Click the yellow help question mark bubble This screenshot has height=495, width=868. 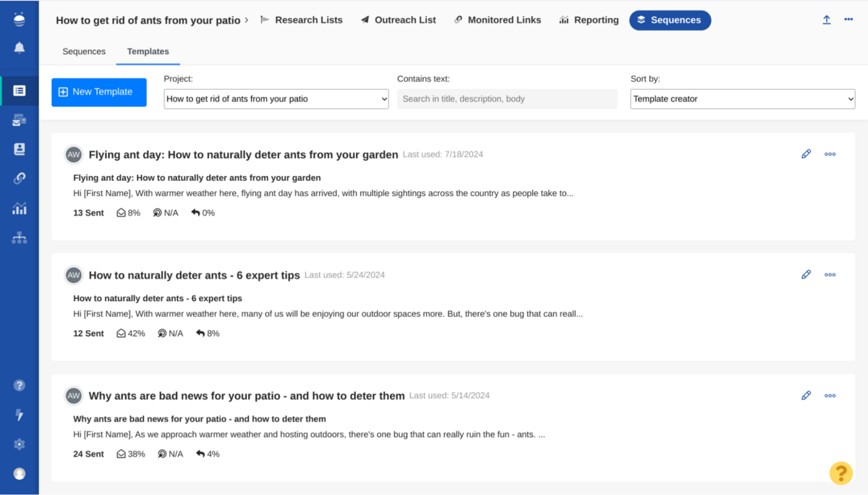click(841, 473)
